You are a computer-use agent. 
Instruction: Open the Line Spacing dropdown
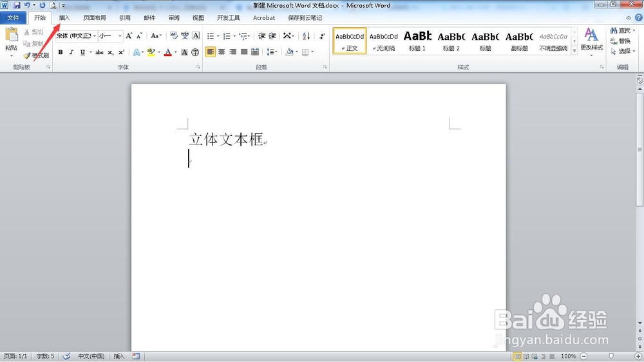(x=272, y=52)
